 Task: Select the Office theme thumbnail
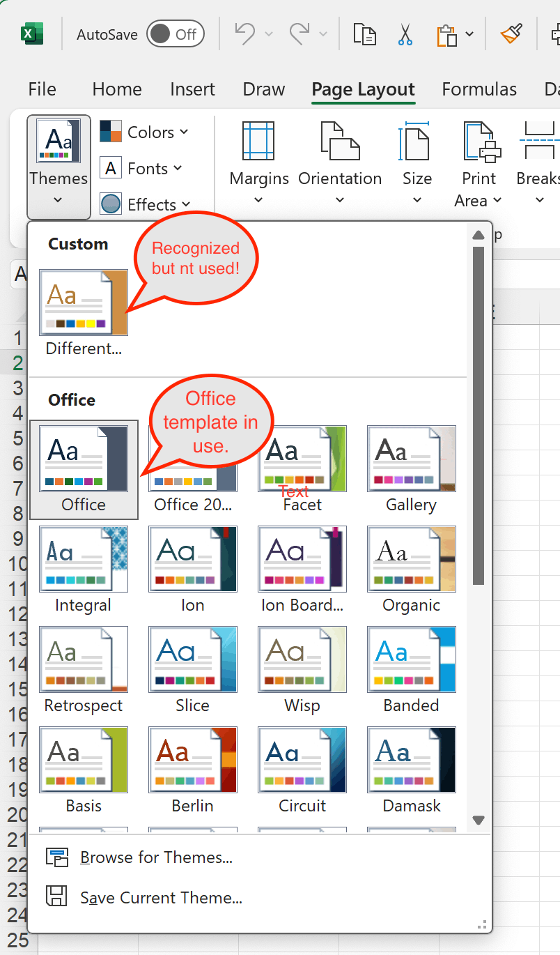pos(84,470)
